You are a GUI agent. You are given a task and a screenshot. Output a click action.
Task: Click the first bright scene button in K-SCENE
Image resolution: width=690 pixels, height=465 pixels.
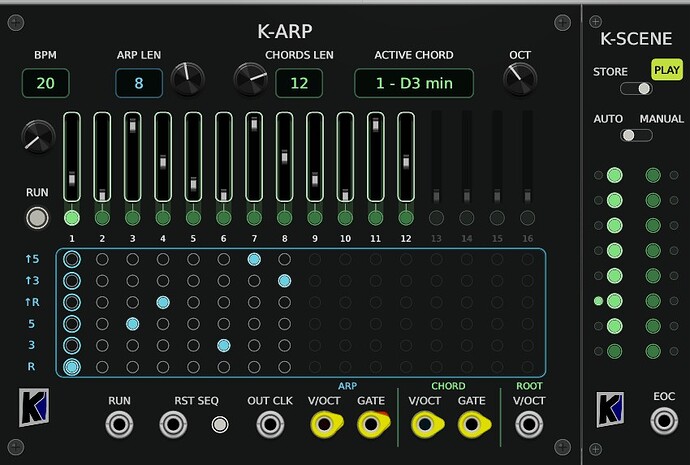pyautogui.click(x=614, y=175)
